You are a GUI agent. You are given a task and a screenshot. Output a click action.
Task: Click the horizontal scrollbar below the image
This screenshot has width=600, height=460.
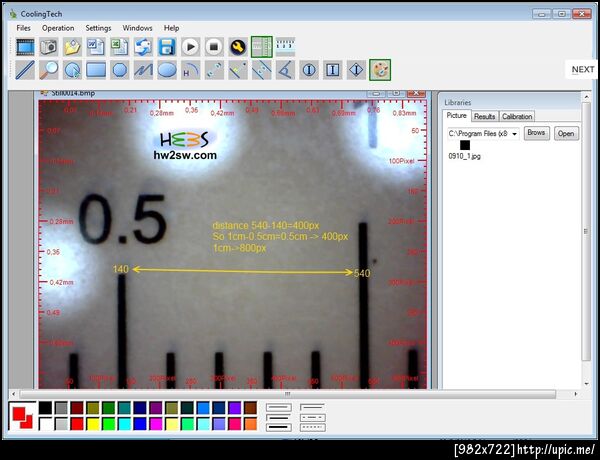[287, 394]
